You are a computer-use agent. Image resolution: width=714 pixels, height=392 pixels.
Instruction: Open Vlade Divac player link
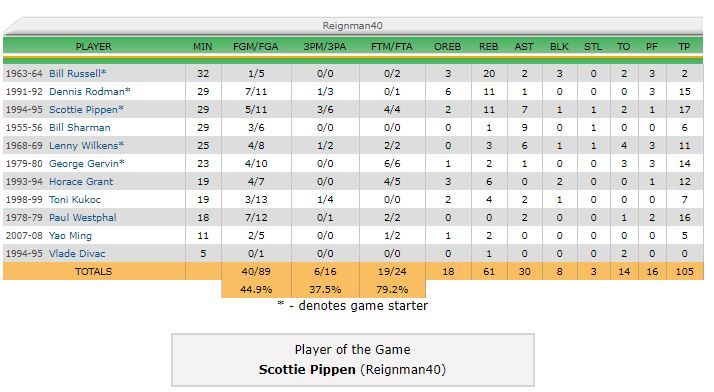coord(77,254)
